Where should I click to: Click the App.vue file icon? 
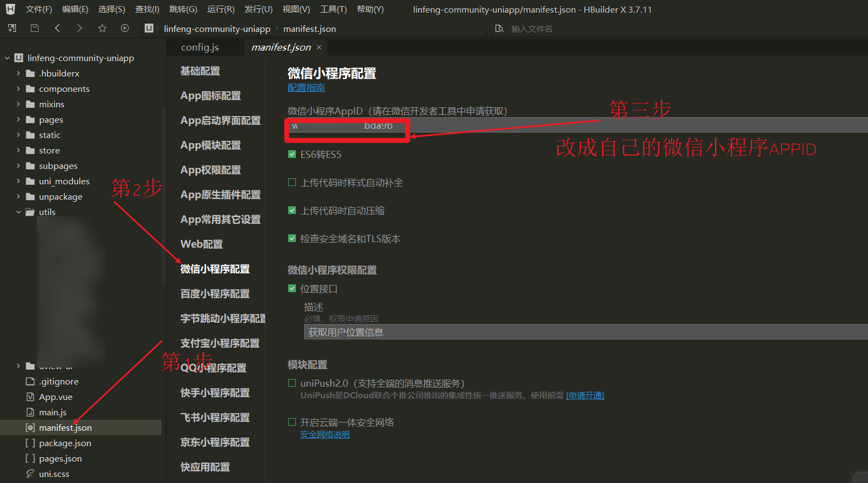point(30,397)
